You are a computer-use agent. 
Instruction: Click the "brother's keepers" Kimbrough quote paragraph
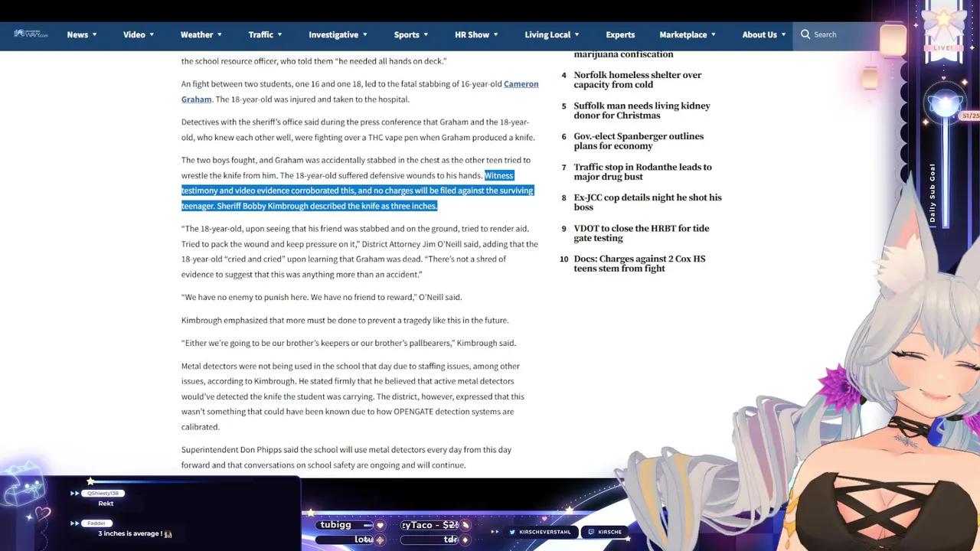pyautogui.click(x=348, y=343)
